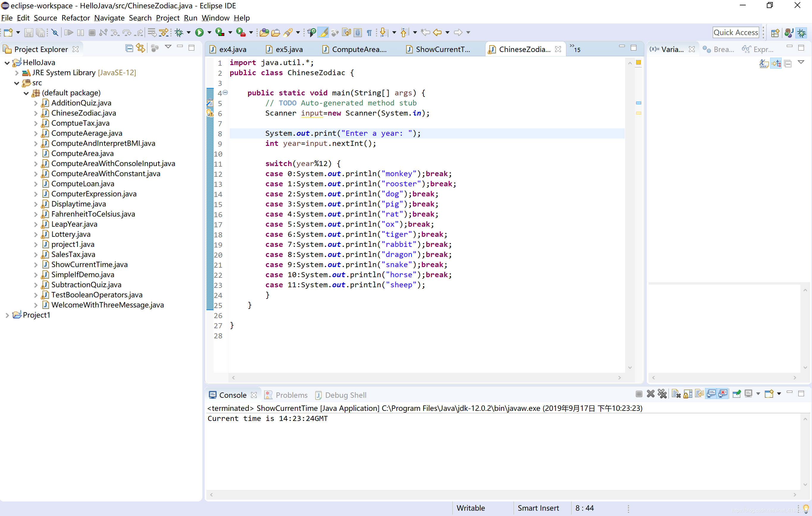Open the Run button dropdown arrow
812x516 pixels.
pos(209,32)
